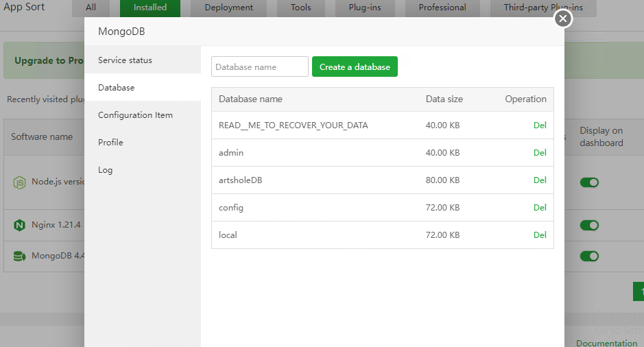Turn off MongoDB dashboard display toggle

(x=589, y=256)
